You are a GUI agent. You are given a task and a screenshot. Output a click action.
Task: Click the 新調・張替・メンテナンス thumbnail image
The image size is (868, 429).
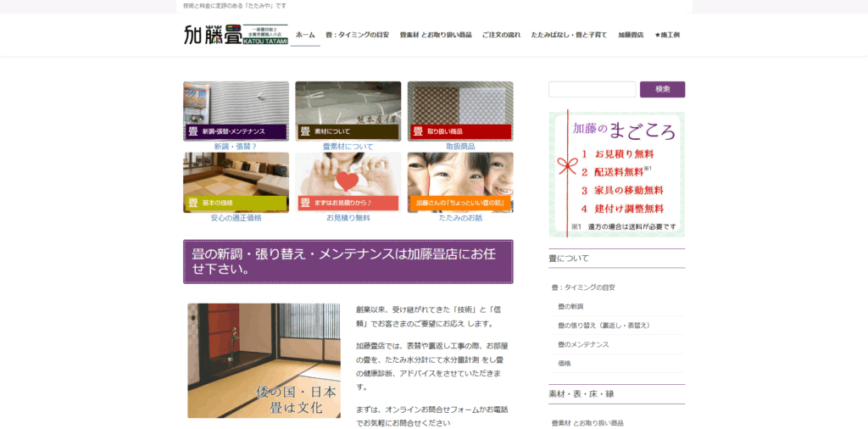coord(236,111)
